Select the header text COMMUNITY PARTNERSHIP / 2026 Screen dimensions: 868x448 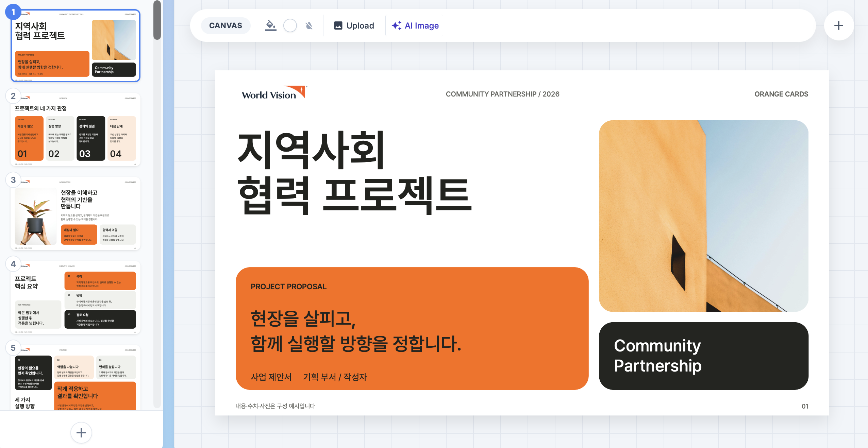click(502, 94)
